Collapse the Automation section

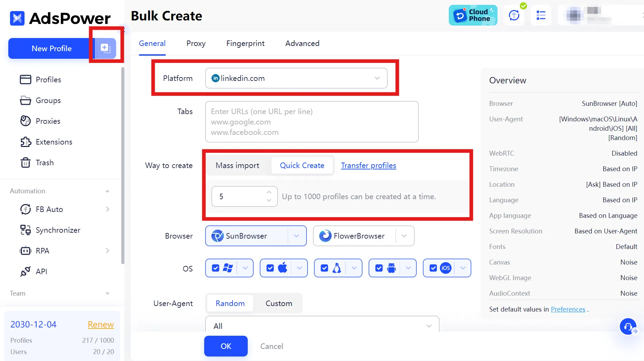(107, 191)
